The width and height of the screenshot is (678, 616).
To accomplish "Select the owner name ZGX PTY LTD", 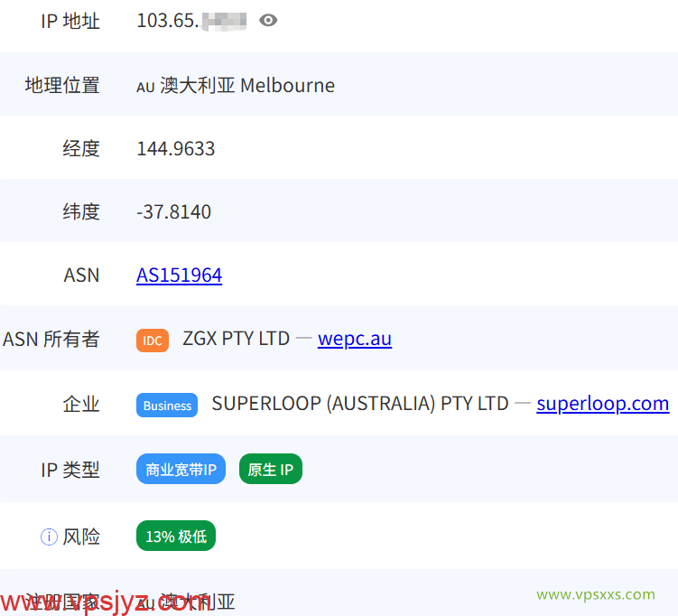I will pyautogui.click(x=237, y=339).
